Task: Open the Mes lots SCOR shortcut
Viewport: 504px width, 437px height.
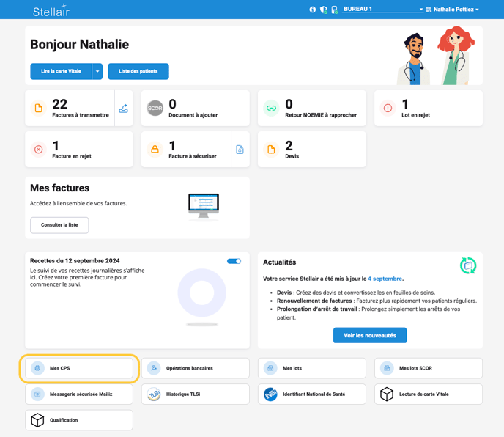Action: click(x=428, y=368)
